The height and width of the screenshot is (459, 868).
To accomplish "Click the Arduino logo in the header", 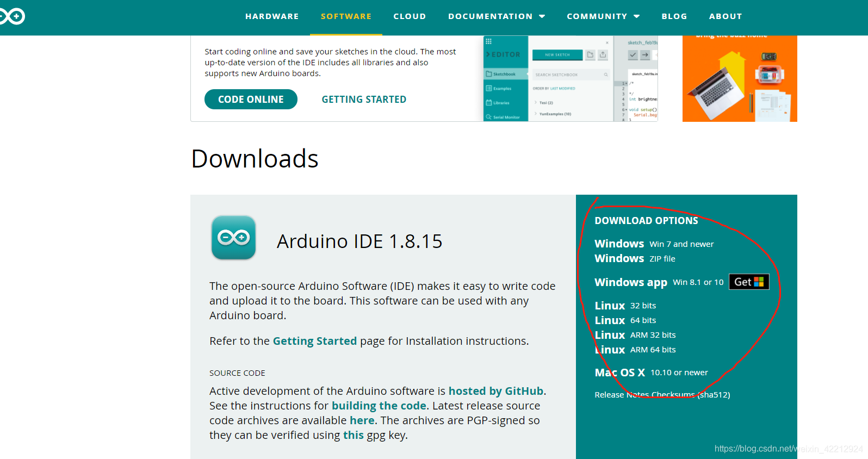I will click(x=12, y=16).
